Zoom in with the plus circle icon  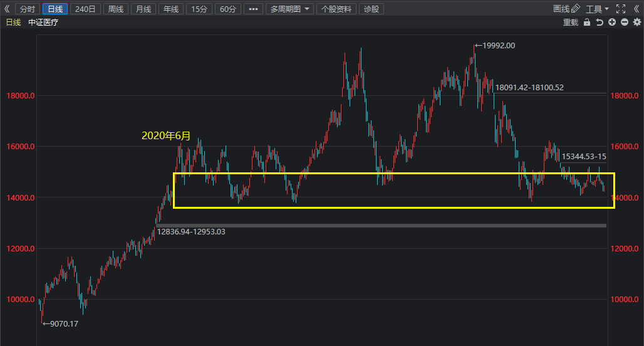(612, 22)
